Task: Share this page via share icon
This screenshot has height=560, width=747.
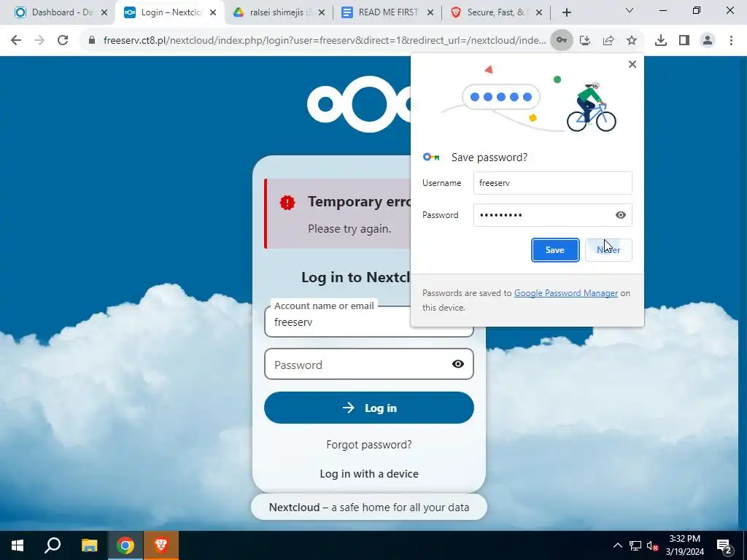Action: 608,41
